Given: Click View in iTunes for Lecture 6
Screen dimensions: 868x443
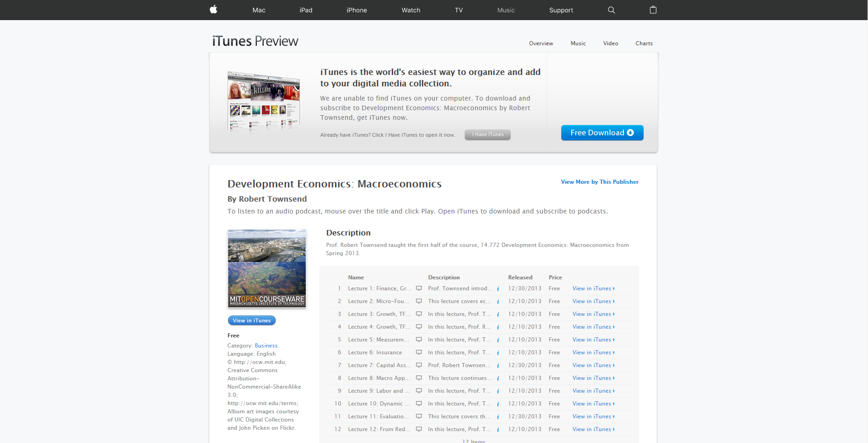Looking at the screenshot, I should [593, 352].
